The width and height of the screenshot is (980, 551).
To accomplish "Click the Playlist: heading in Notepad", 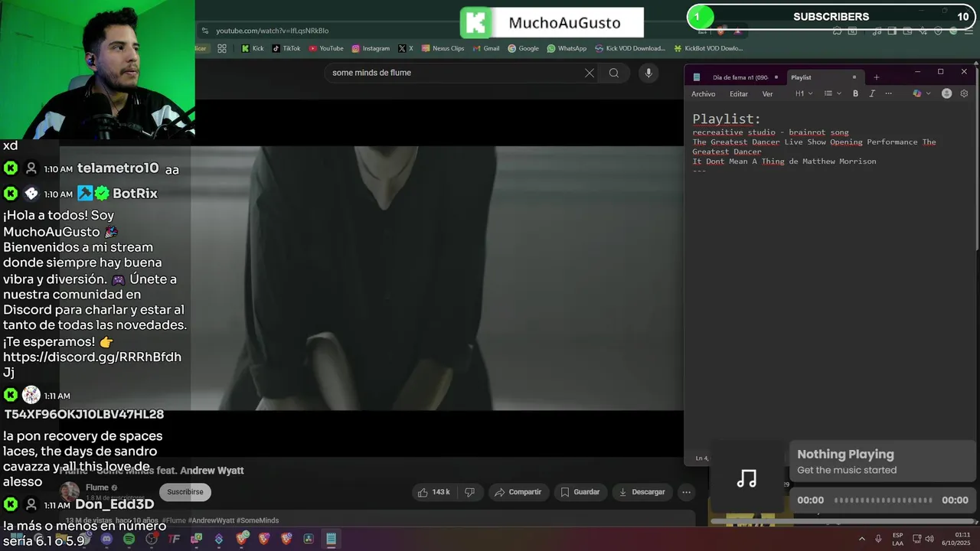I will 727,119.
